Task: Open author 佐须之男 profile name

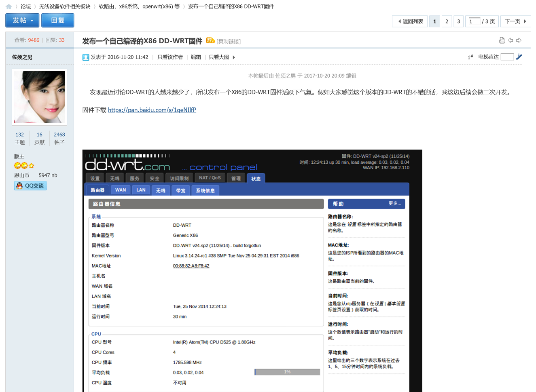Action: [22, 57]
